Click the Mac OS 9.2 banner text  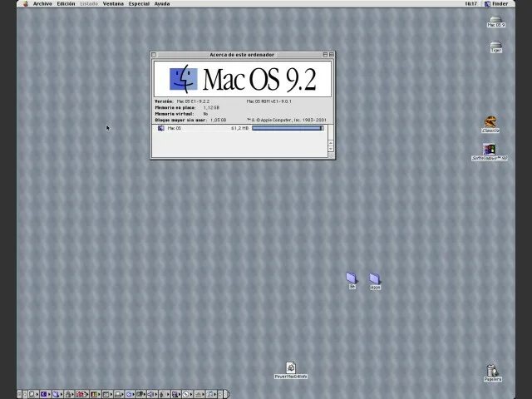click(x=259, y=80)
